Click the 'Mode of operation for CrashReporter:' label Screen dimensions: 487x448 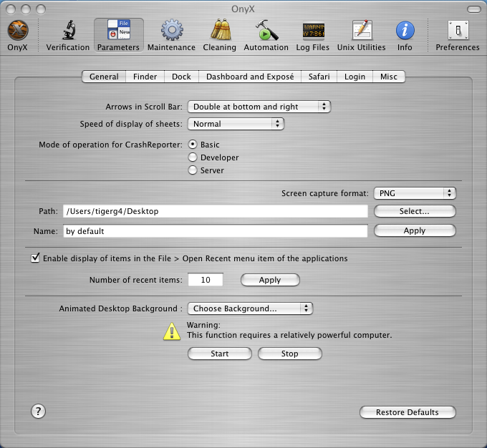pyautogui.click(x=110, y=145)
